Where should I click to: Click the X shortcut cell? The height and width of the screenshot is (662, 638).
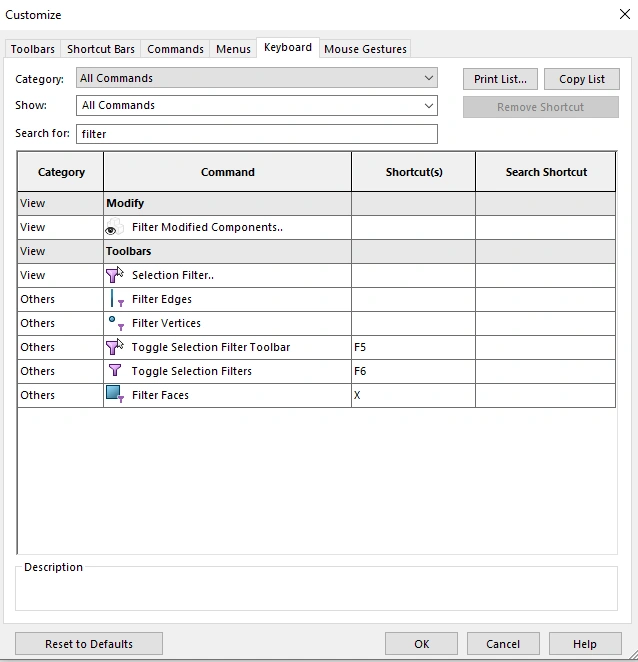coord(413,395)
